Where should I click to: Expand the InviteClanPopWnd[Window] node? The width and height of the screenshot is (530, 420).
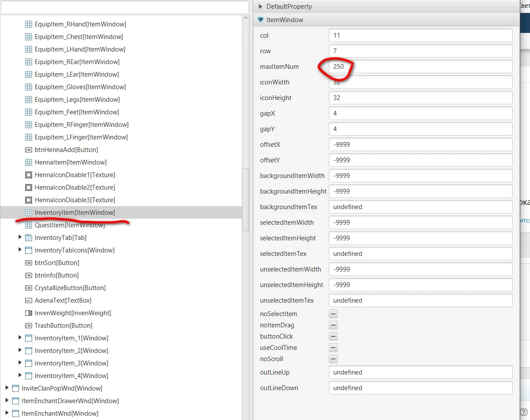7,388
